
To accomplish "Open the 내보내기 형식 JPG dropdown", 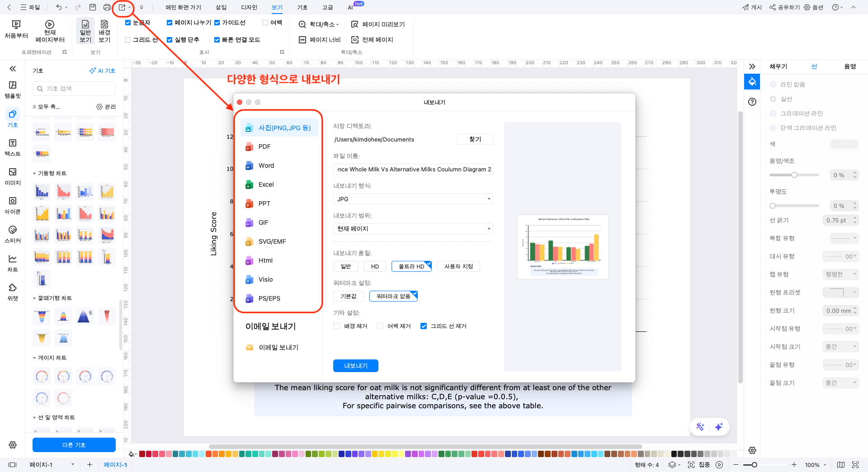I will coord(413,199).
